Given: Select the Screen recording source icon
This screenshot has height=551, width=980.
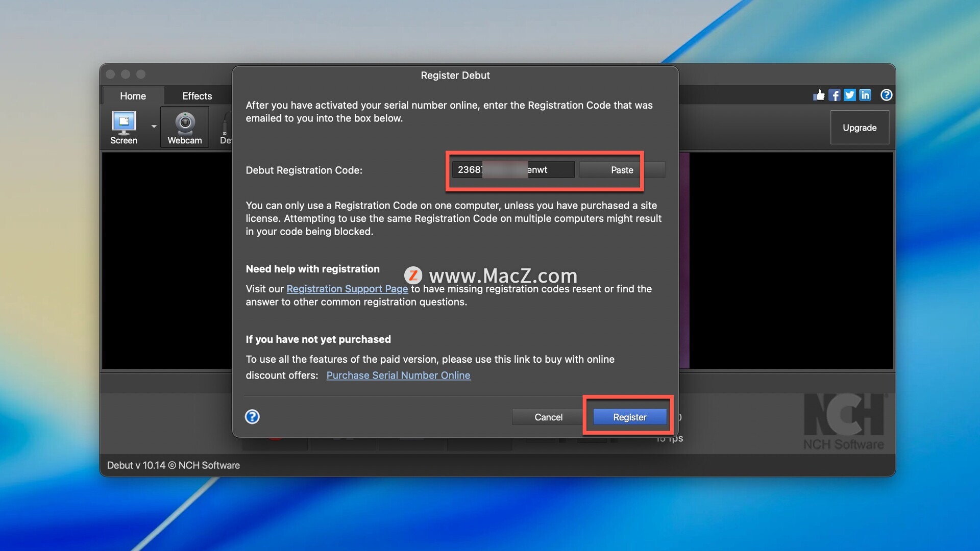Looking at the screenshot, I should click(x=124, y=128).
